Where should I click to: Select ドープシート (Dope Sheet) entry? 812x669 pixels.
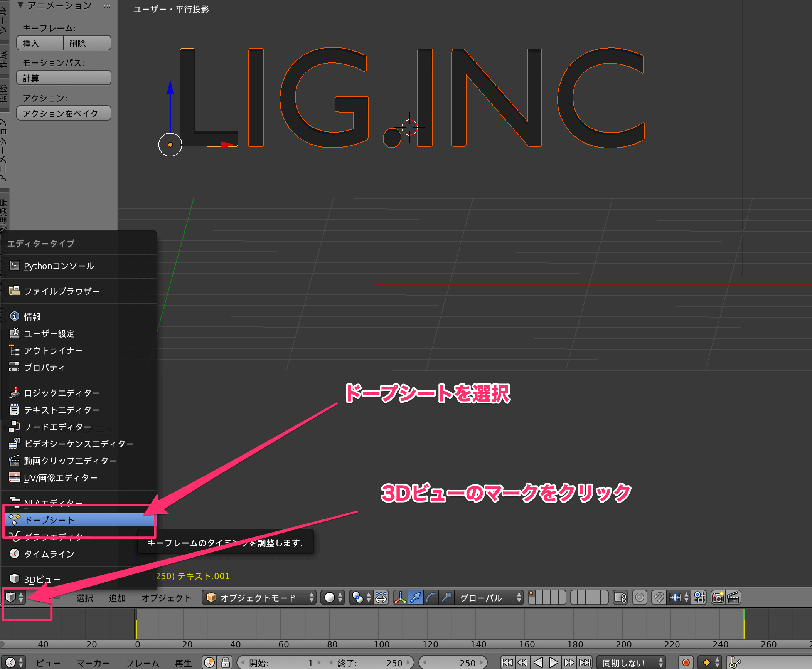coord(79,520)
